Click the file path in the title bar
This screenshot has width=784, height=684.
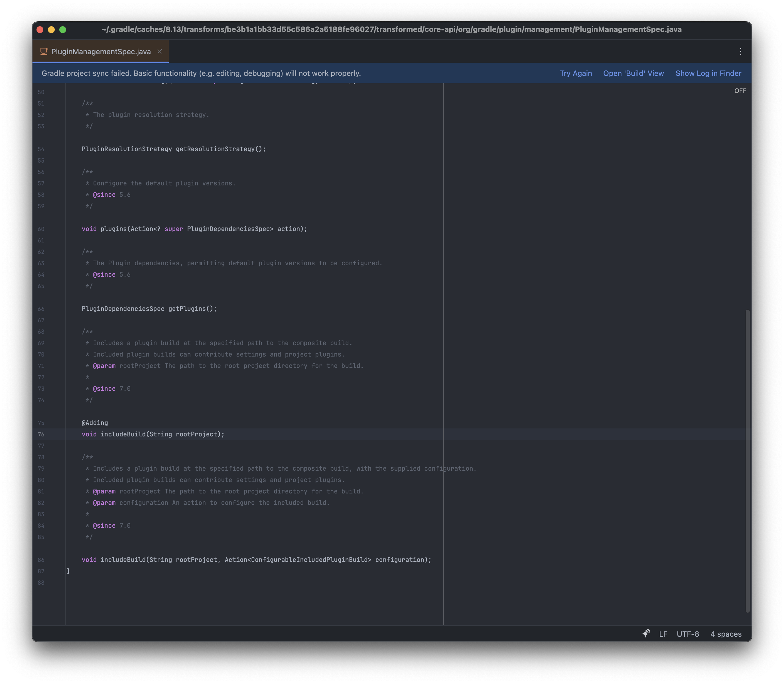(x=391, y=29)
